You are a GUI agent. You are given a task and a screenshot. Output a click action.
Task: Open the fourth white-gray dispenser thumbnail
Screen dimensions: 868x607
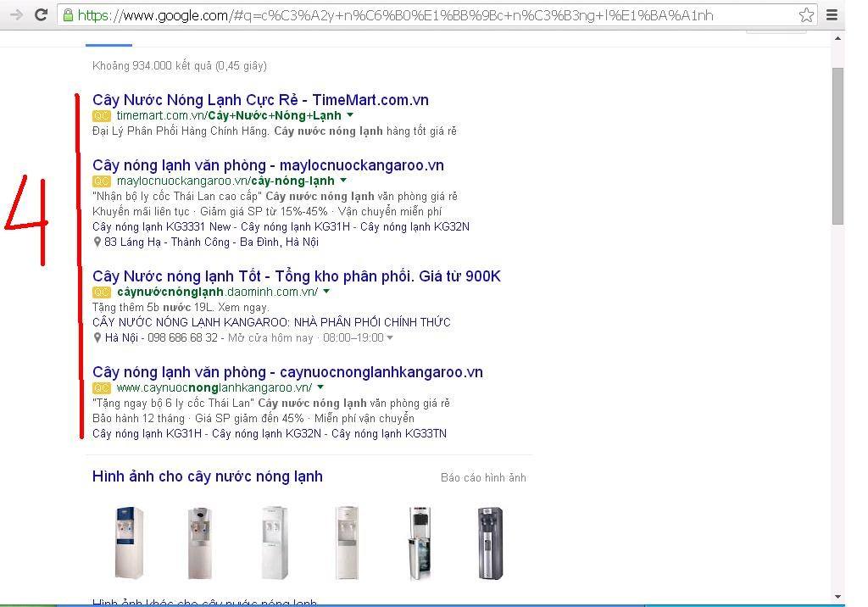click(347, 543)
